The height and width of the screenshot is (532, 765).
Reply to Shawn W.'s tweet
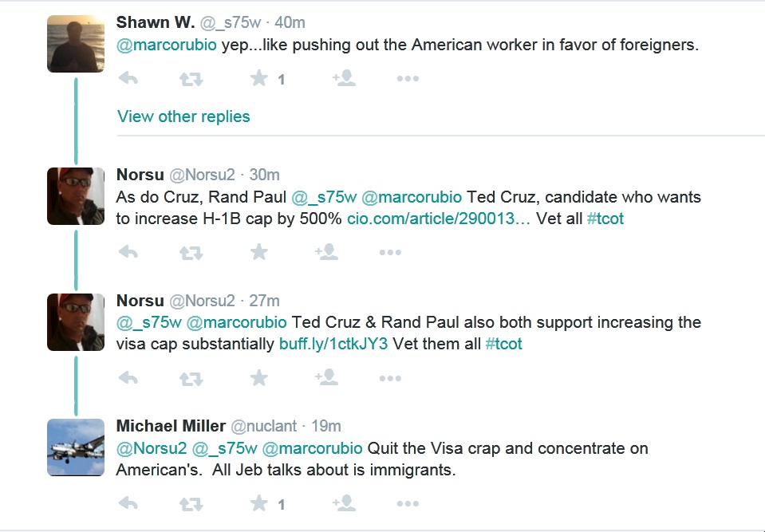coord(128,78)
